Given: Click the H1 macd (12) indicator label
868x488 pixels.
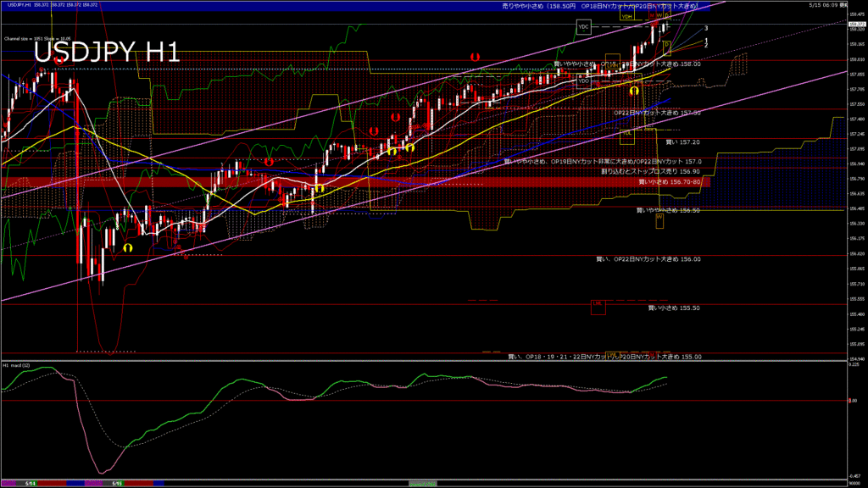Looking at the screenshot, I should [17, 365].
